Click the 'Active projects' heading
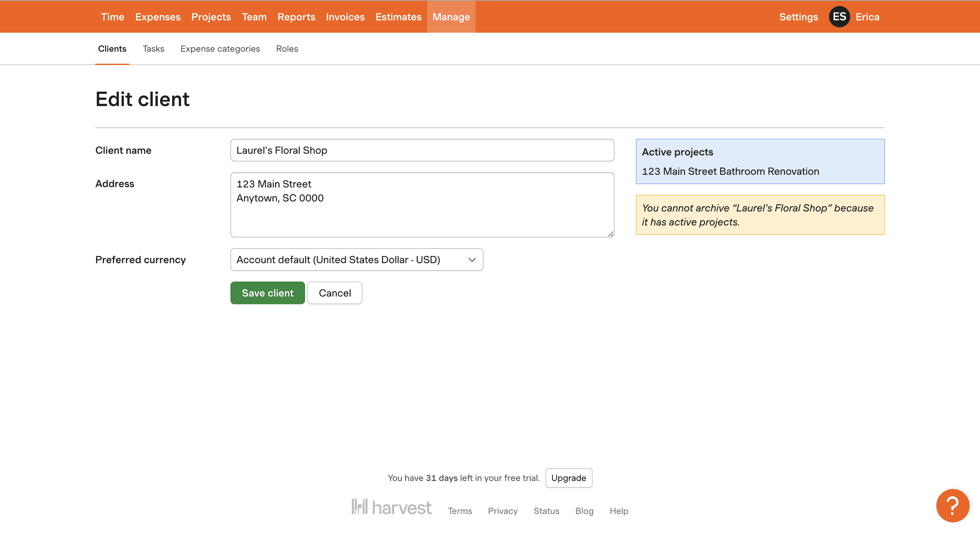 click(x=677, y=152)
